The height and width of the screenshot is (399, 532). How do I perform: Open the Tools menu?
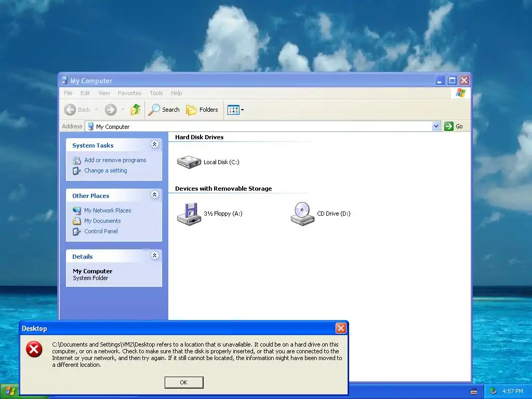click(x=156, y=93)
